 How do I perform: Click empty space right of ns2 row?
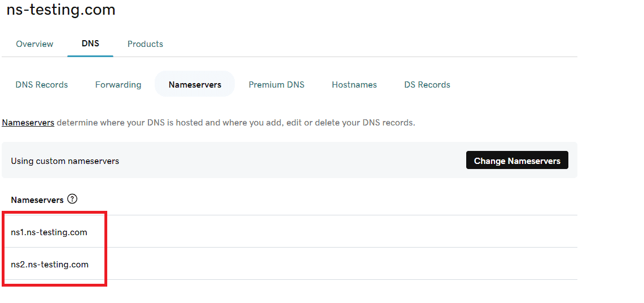(339, 264)
